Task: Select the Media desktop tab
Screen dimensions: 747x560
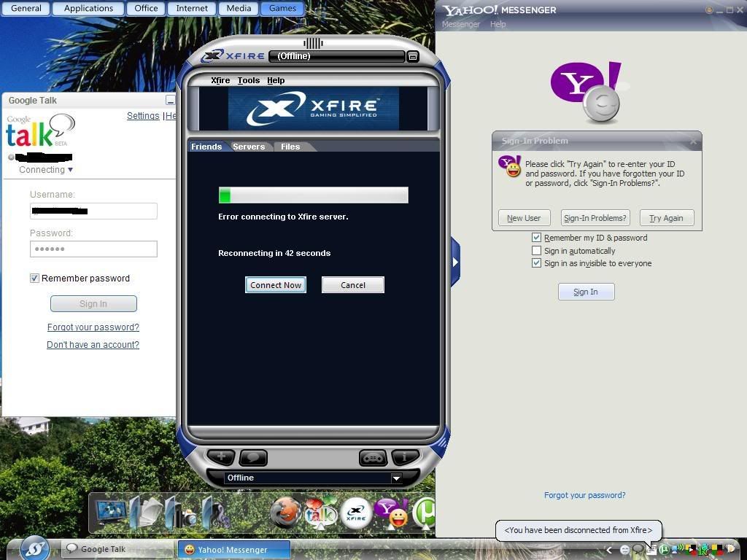Action: (239, 9)
